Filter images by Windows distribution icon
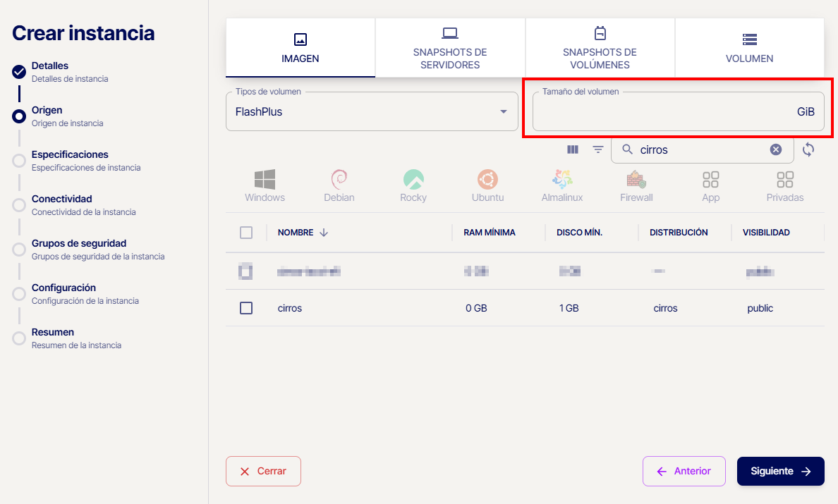Screen dimensions: 838x504 point(265,186)
